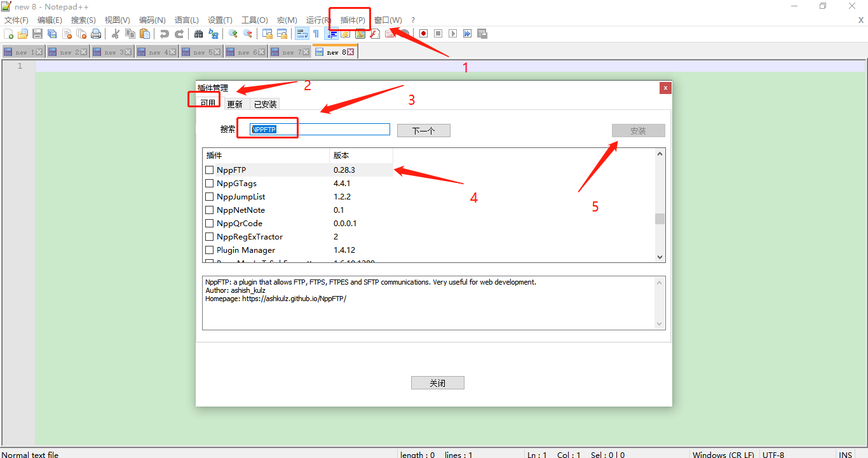Click plugin list scrollbar up arrow

click(660, 154)
